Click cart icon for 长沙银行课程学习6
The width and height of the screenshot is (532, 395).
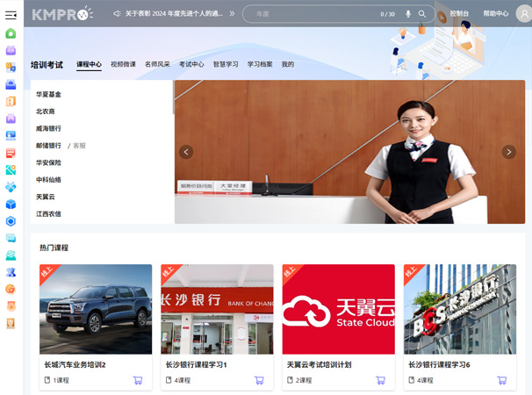(501, 380)
